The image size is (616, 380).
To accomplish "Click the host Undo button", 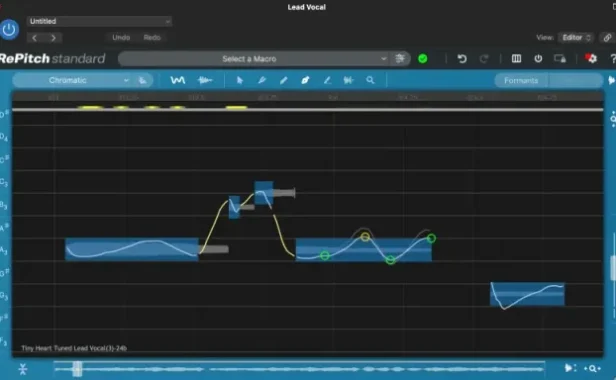I will tap(121, 38).
